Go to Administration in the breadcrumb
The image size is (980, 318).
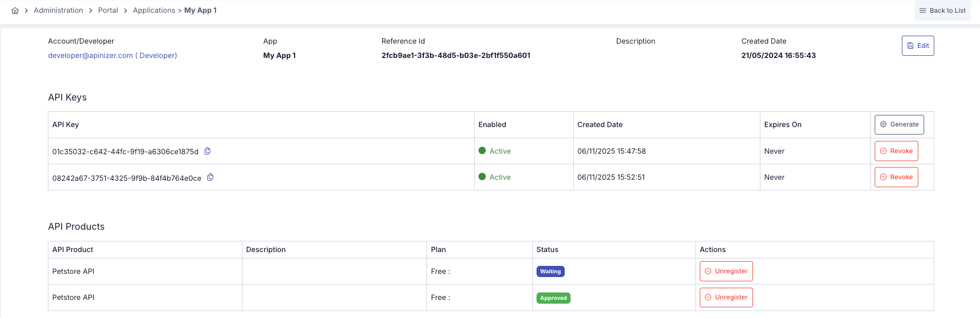[x=58, y=11]
